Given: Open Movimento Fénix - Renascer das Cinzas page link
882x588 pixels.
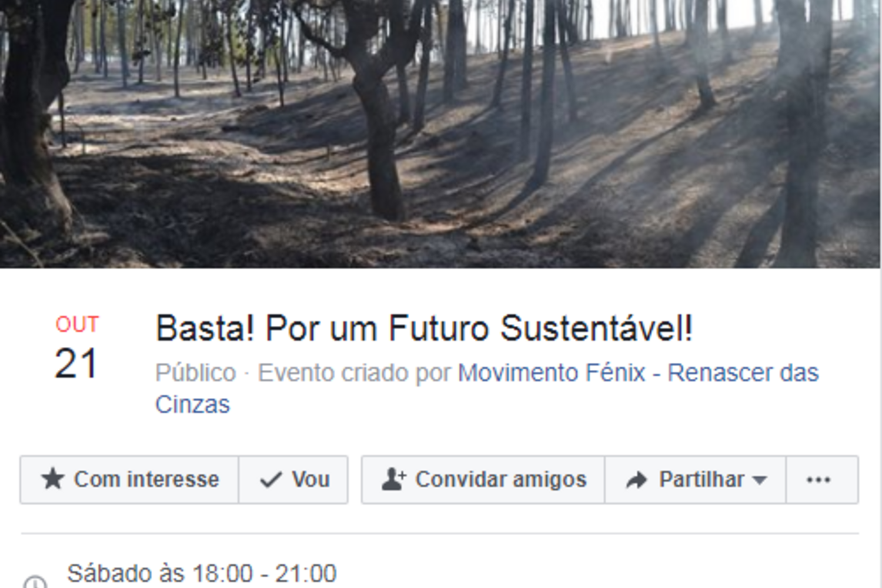Looking at the screenshot, I should pos(638,373).
